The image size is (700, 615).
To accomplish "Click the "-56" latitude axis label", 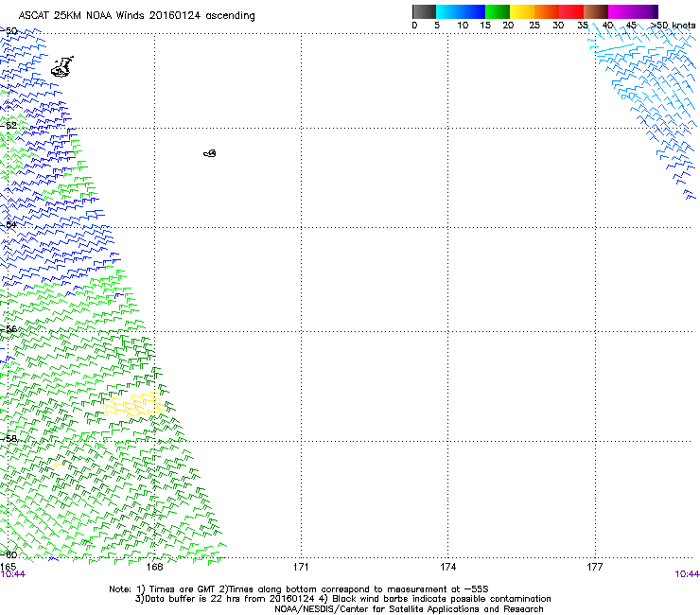I will coord(9,328).
